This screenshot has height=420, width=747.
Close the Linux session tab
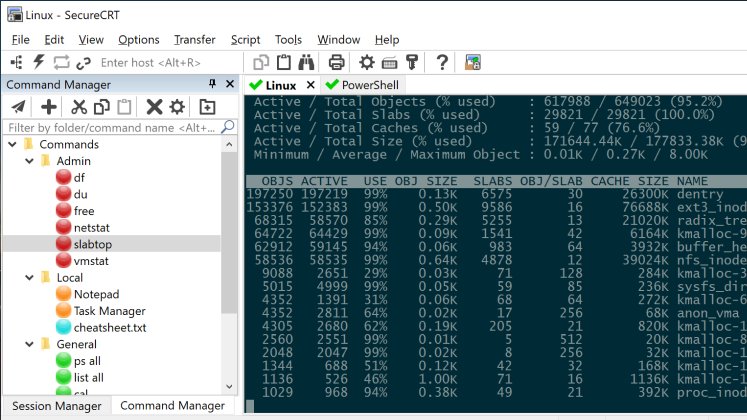311,85
